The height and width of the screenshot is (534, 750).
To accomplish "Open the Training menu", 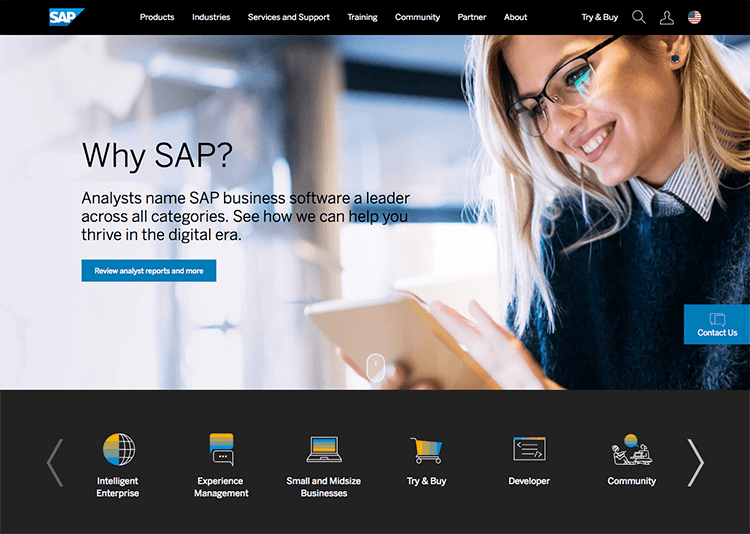I will [362, 17].
